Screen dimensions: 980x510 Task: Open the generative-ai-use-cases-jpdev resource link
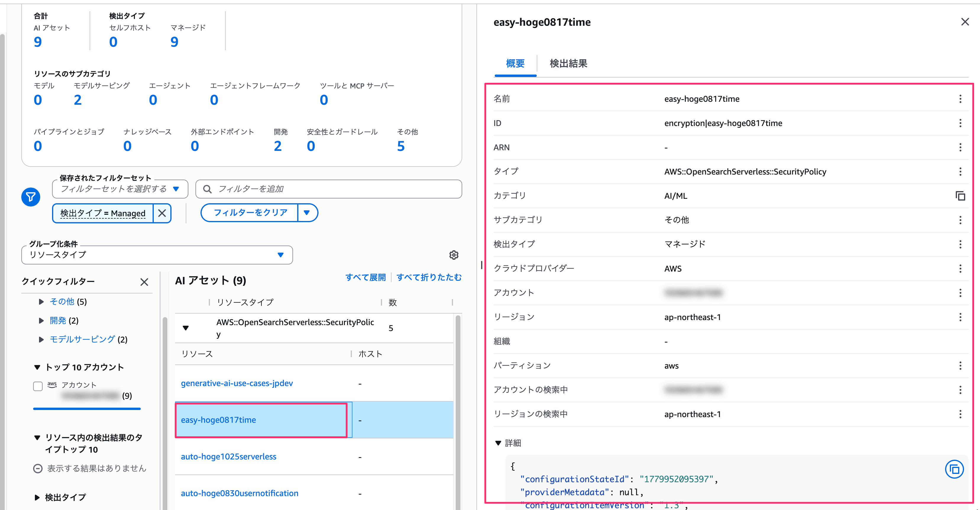click(x=237, y=383)
